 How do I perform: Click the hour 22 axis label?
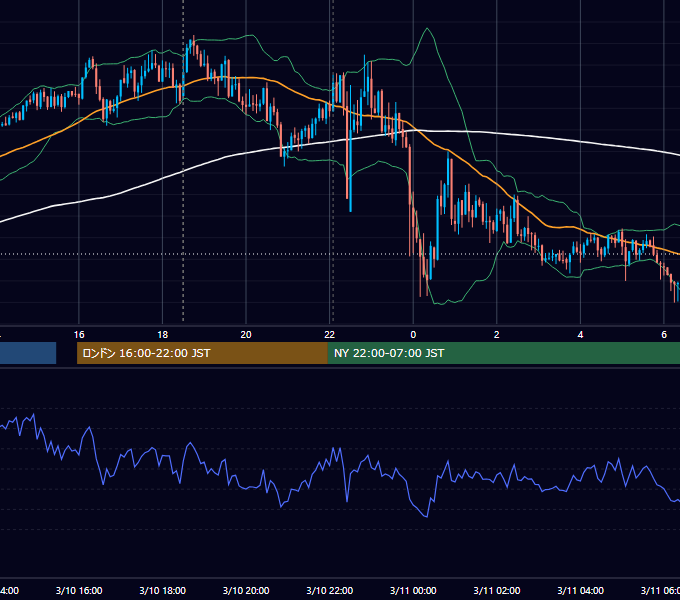tap(330, 335)
